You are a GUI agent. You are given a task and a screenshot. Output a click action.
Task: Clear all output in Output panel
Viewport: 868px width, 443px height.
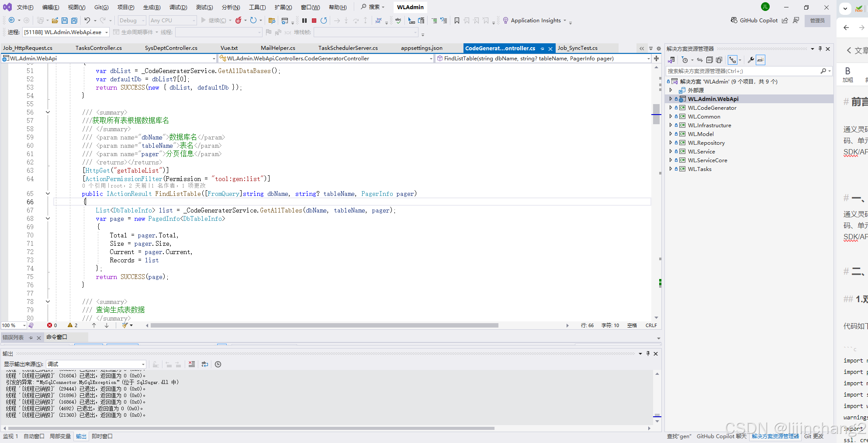tap(192, 364)
